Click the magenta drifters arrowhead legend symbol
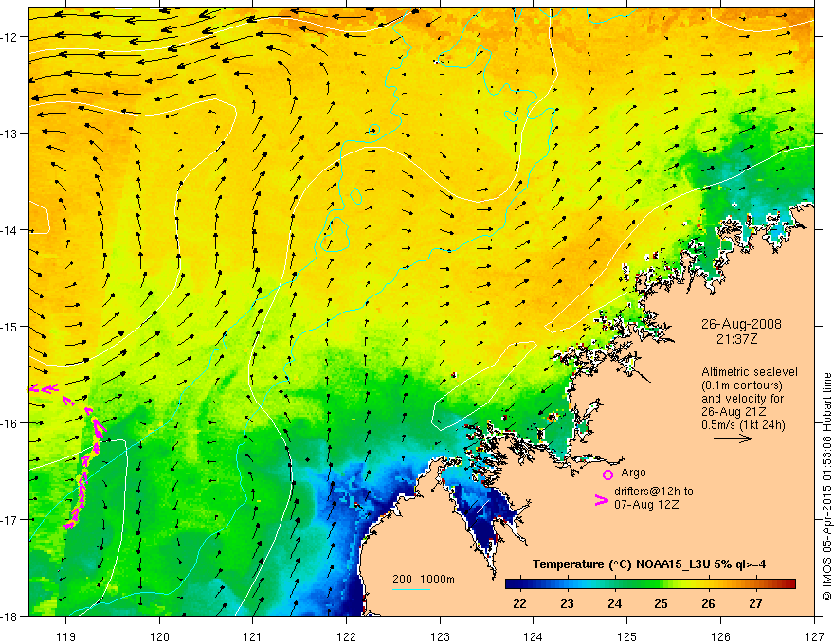This screenshot has width=834, height=644. 602,500
